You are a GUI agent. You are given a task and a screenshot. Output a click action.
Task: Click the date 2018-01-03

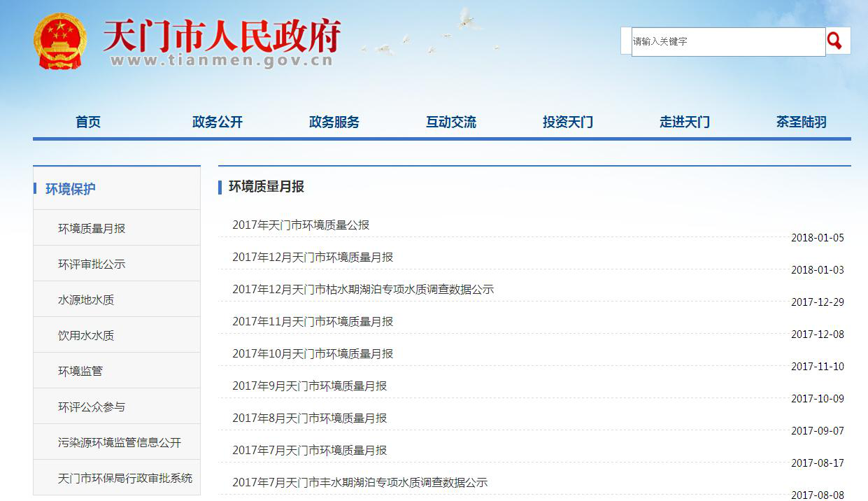(x=818, y=270)
